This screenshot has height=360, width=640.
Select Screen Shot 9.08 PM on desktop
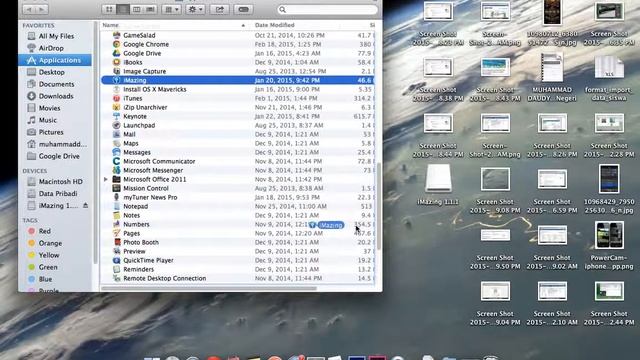495,190
